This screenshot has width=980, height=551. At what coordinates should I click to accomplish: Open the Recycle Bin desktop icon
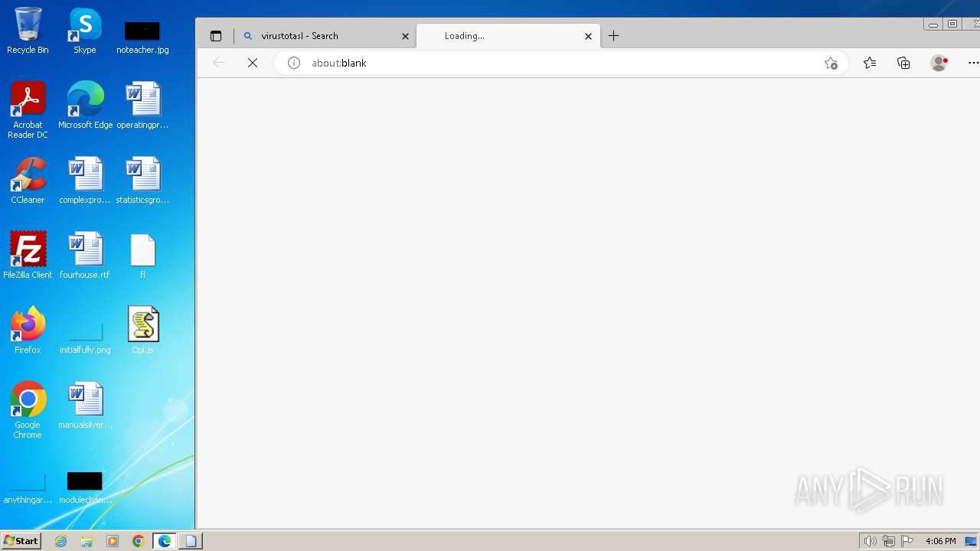28,31
